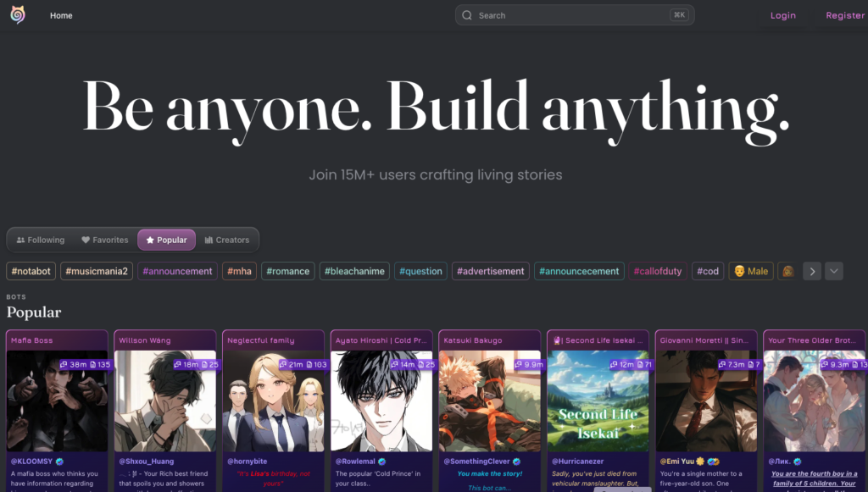Click the 18m chats icon on Willson Wang
This screenshot has height=492, width=868.
pos(177,364)
